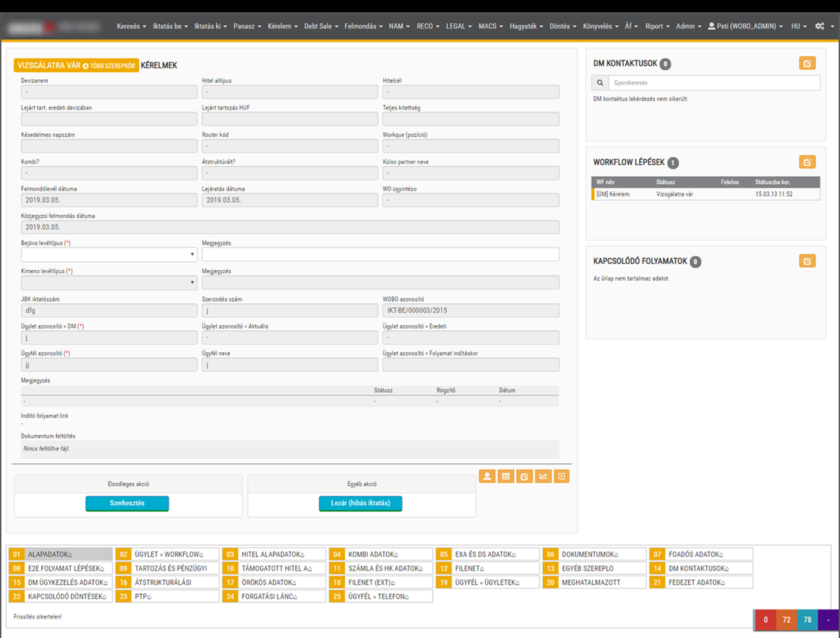Click the line chart icon button
The width and height of the screenshot is (840, 638).
tap(543, 477)
